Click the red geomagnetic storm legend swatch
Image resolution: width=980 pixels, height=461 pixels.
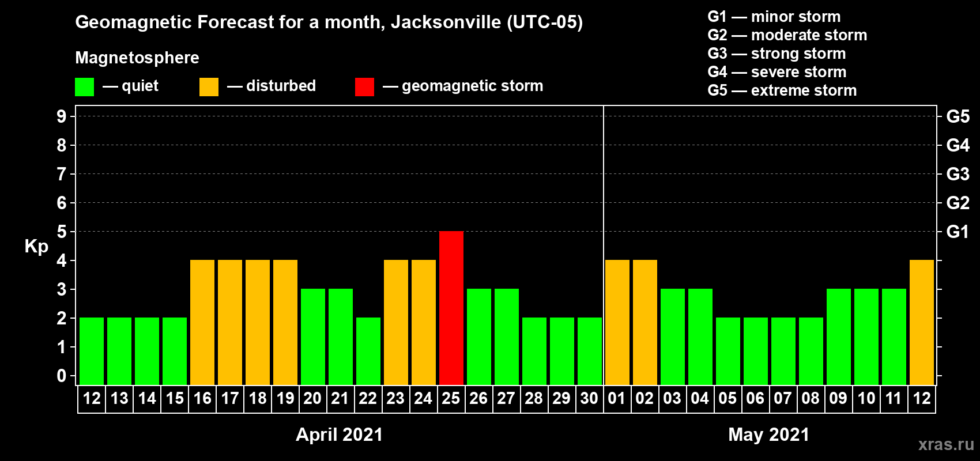(x=364, y=87)
